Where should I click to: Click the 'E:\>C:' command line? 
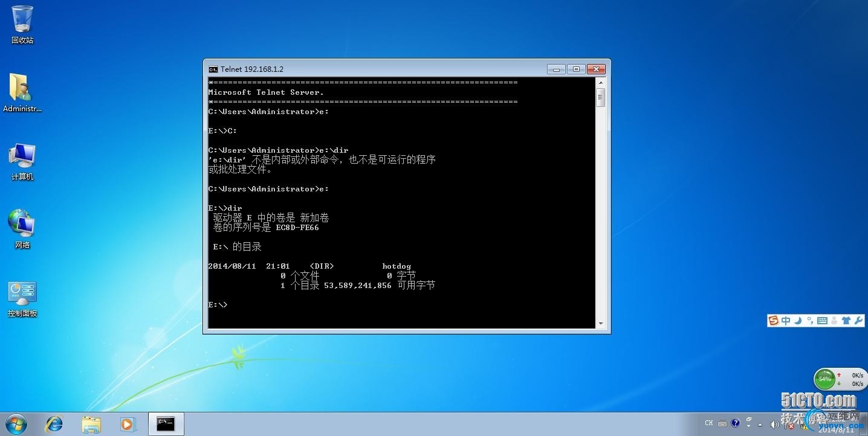coord(222,131)
